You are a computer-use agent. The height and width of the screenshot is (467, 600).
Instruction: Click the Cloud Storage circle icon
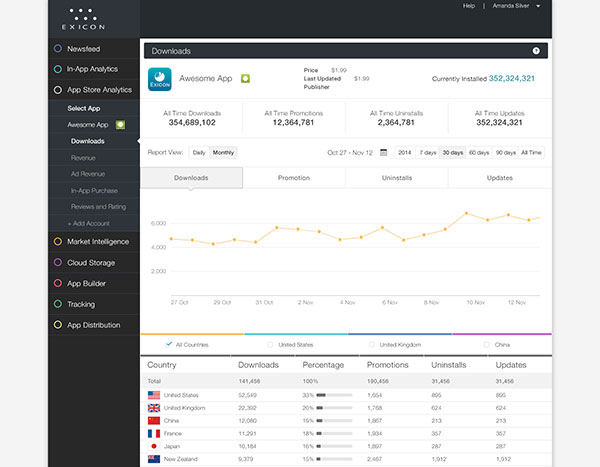click(58, 262)
